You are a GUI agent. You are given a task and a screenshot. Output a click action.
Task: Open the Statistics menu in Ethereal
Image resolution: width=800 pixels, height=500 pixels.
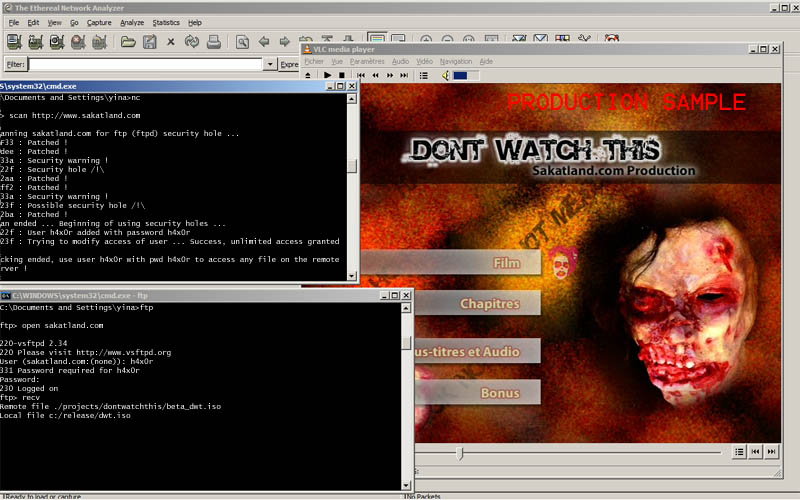click(166, 22)
